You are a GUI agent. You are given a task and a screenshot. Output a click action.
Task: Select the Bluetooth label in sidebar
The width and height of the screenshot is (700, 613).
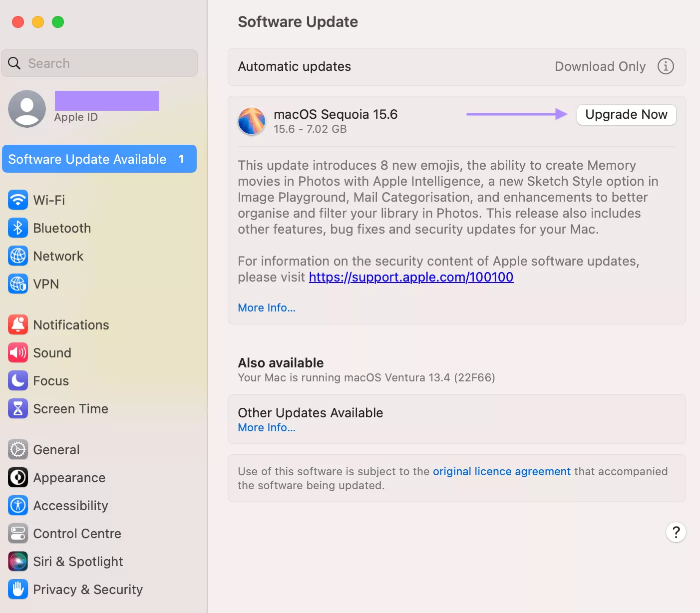(x=62, y=228)
